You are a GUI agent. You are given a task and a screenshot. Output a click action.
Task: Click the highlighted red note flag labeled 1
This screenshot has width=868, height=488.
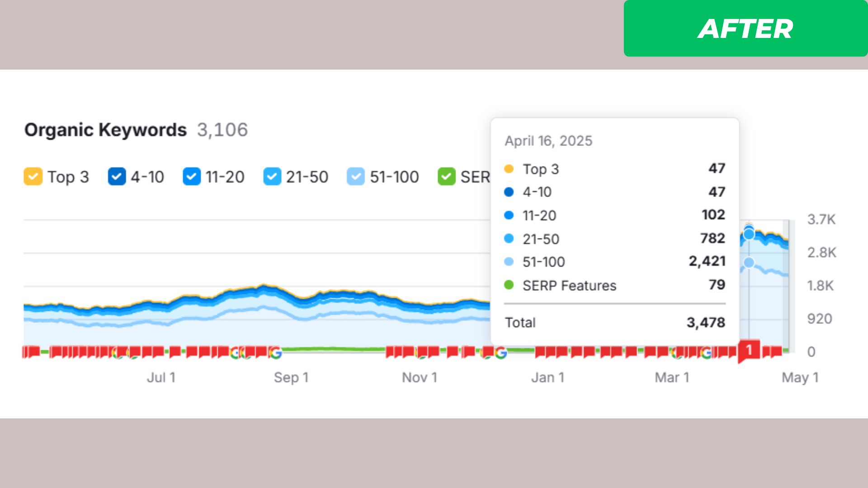tap(749, 350)
